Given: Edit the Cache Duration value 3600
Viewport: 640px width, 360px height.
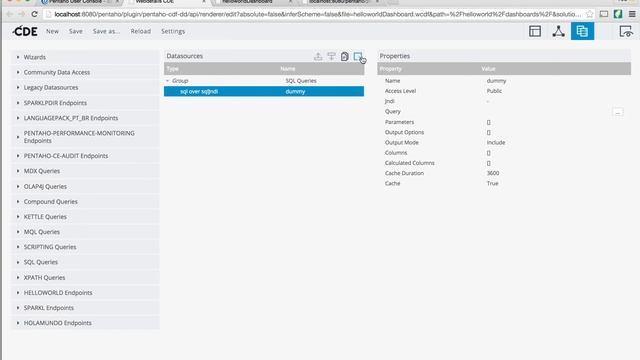Looking at the screenshot, I should [493, 173].
